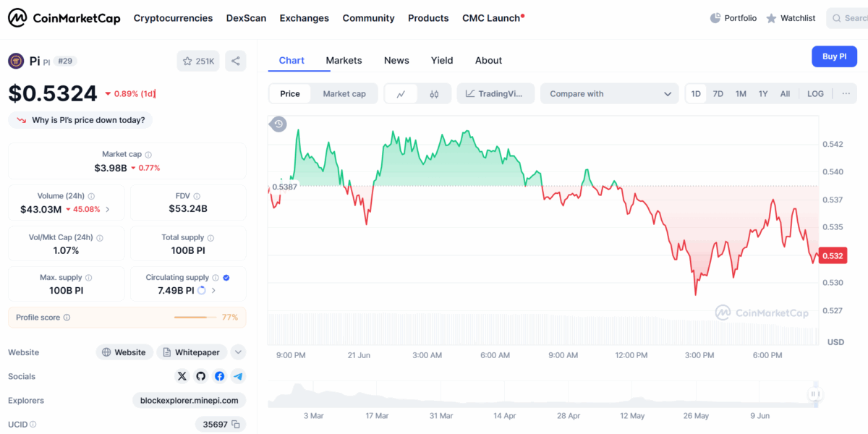Show Volume (24h) info icon
This screenshot has height=434, width=868.
coord(91,196)
